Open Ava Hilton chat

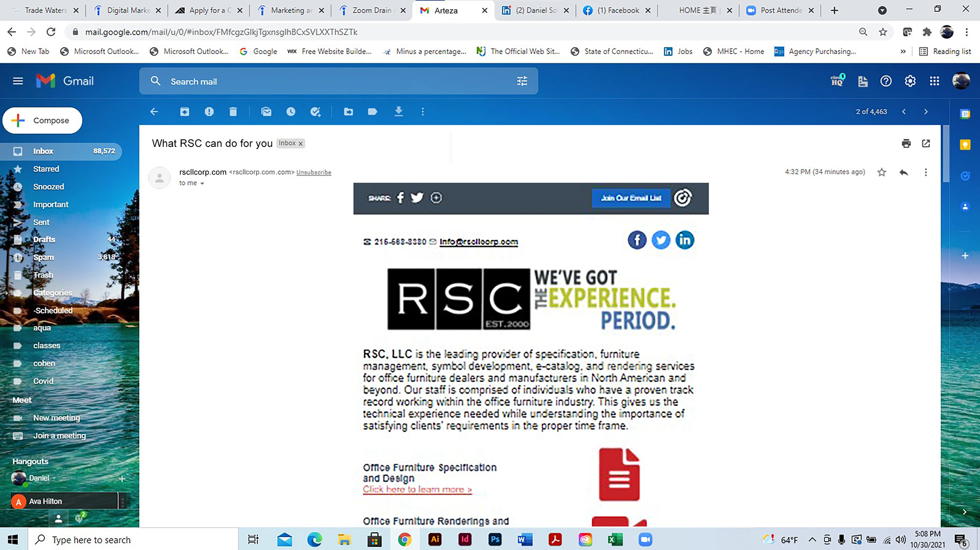[64, 502]
